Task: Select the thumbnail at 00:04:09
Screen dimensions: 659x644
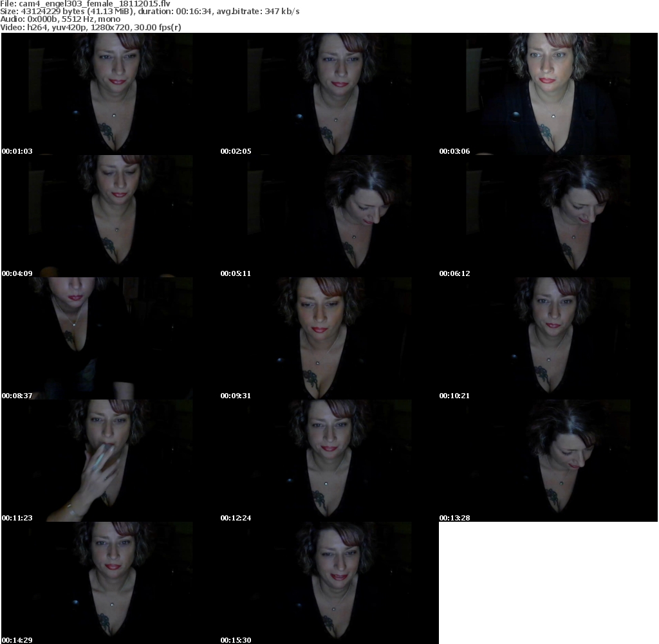Action: [111, 216]
